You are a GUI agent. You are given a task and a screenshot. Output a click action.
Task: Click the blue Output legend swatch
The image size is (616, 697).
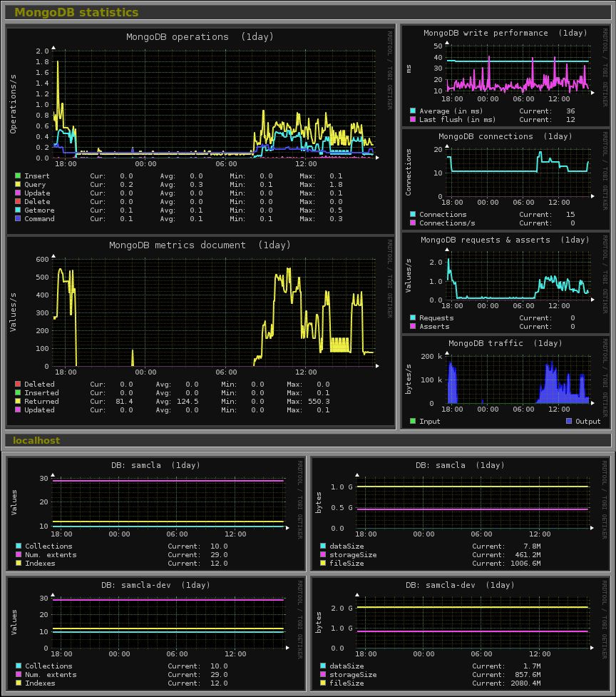coord(570,422)
